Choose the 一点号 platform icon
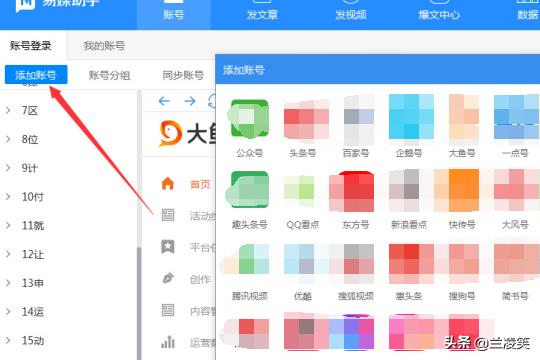Screen dimensions: 540x360 (x=517, y=117)
